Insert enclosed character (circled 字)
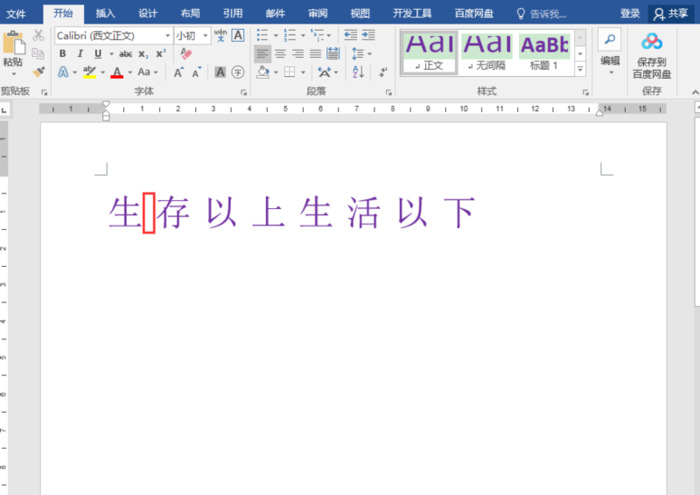Screen dimensions: 700x495 [x=238, y=72]
